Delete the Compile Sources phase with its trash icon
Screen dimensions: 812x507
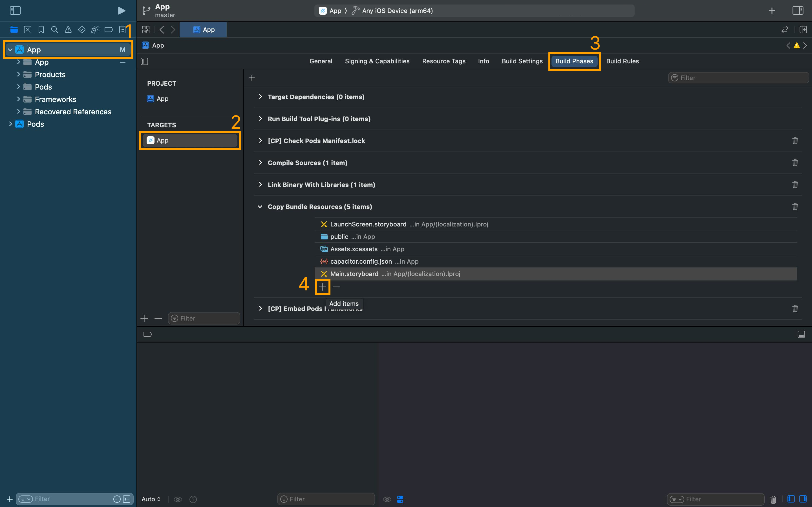795,163
